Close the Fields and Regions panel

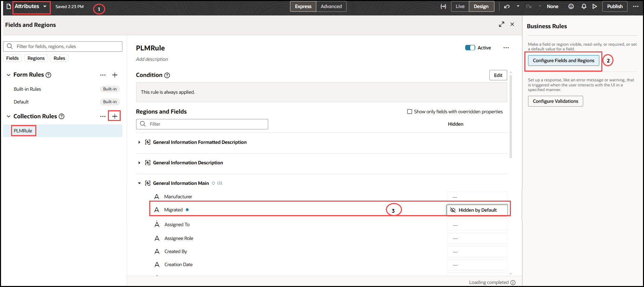pyautogui.click(x=512, y=24)
